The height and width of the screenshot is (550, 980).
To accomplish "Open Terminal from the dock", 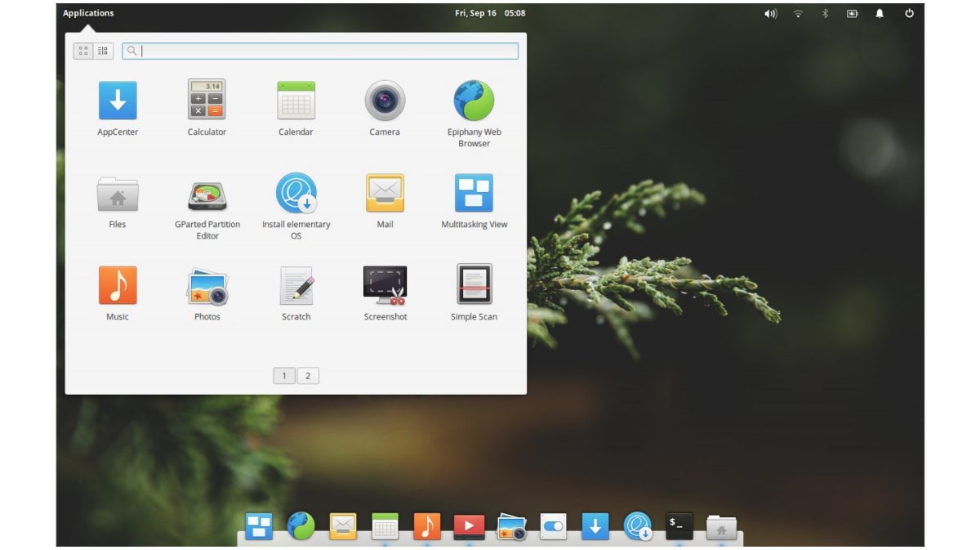I will click(679, 525).
